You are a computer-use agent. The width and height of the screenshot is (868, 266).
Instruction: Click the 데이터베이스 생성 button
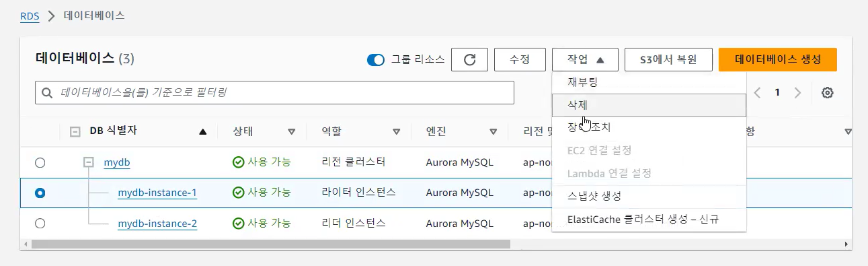click(x=778, y=59)
